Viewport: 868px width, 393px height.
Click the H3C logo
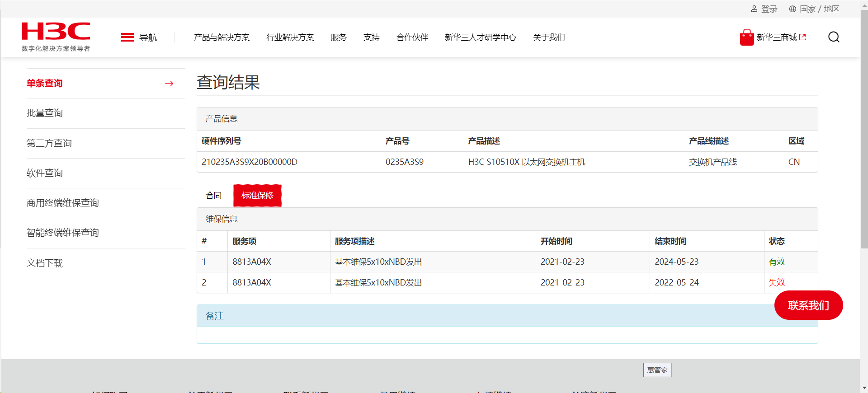pyautogui.click(x=56, y=37)
